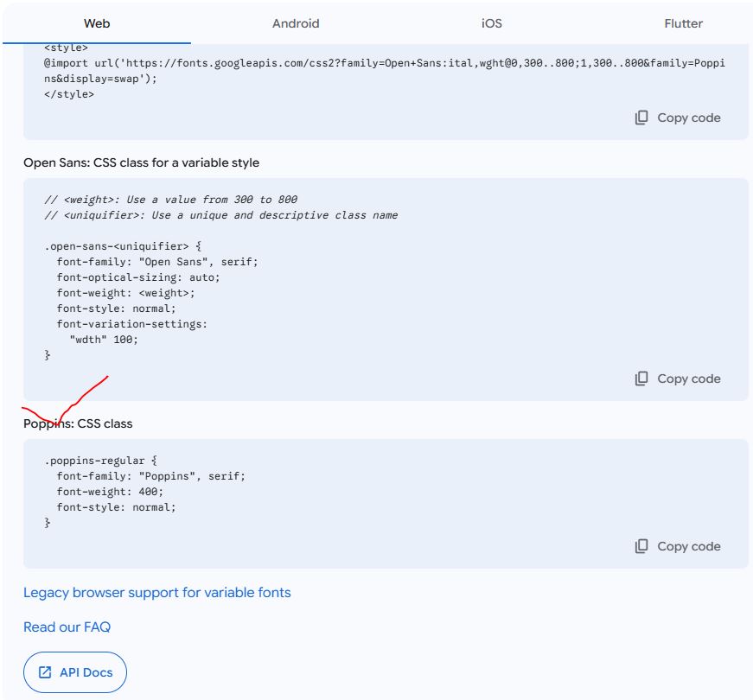This screenshot has width=753, height=700.
Task: Click external-link icon on API Docs
Action: click(45, 672)
